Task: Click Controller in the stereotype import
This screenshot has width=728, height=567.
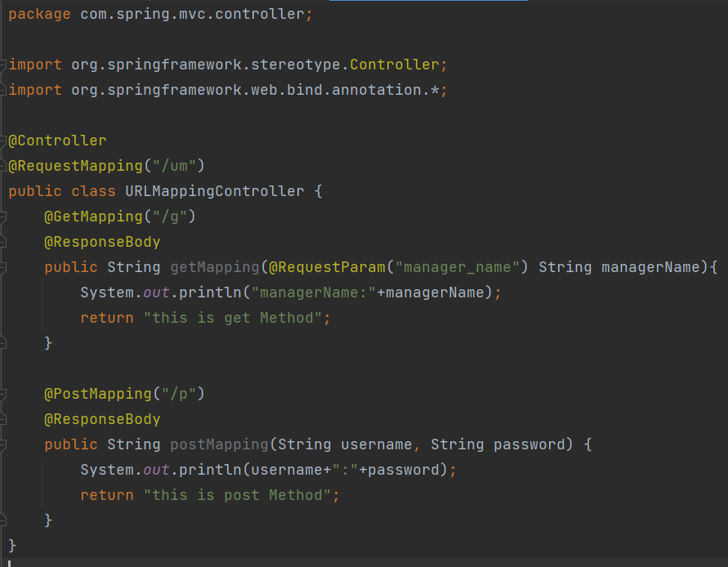Action: (394, 65)
